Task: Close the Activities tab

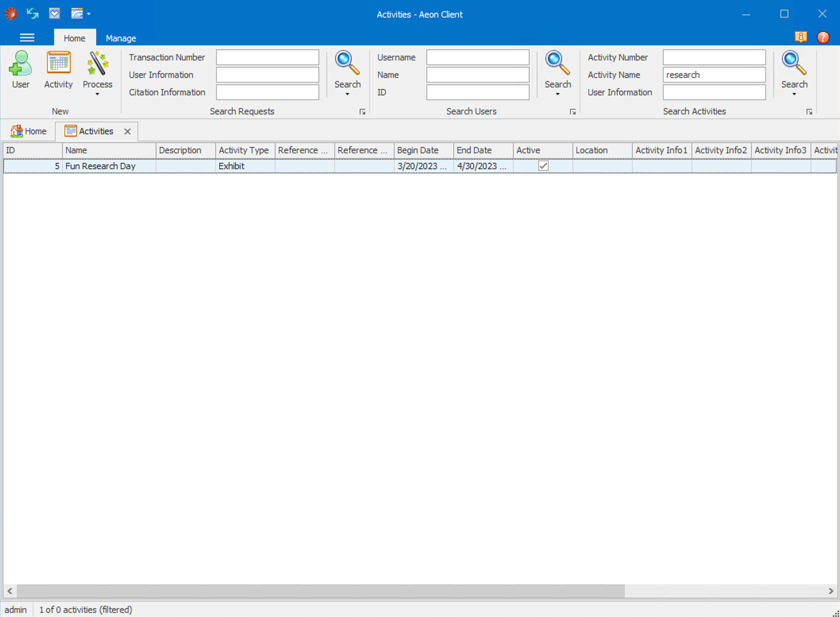Action: (127, 131)
